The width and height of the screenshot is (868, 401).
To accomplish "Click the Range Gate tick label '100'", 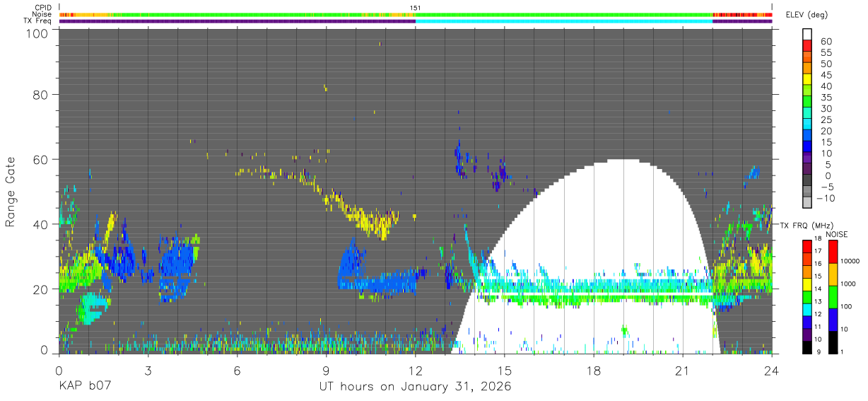I will click(x=37, y=33).
